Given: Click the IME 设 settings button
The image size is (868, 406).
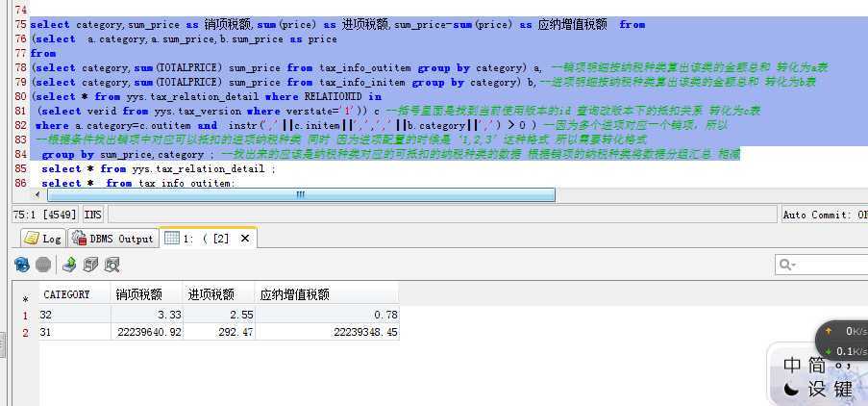Looking at the screenshot, I should click(817, 390).
